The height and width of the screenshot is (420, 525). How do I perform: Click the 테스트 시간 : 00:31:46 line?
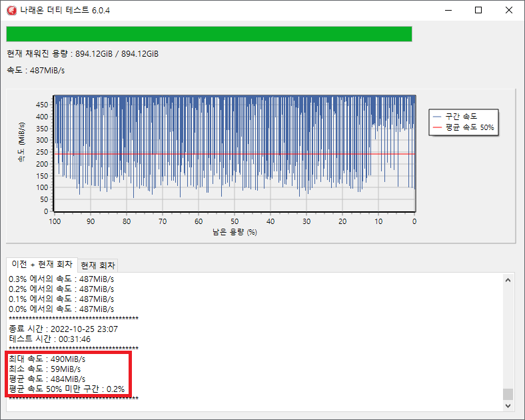click(x=49, y=339)
